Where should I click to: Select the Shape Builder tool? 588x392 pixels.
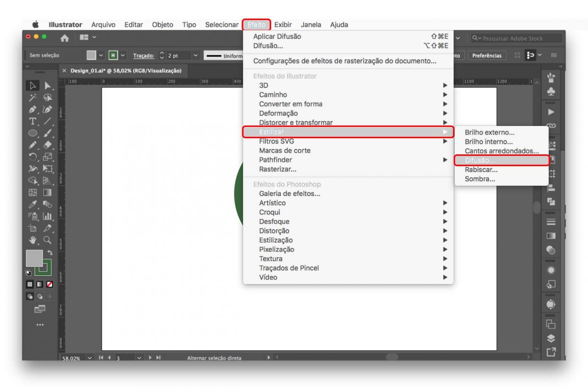(33, 180)
